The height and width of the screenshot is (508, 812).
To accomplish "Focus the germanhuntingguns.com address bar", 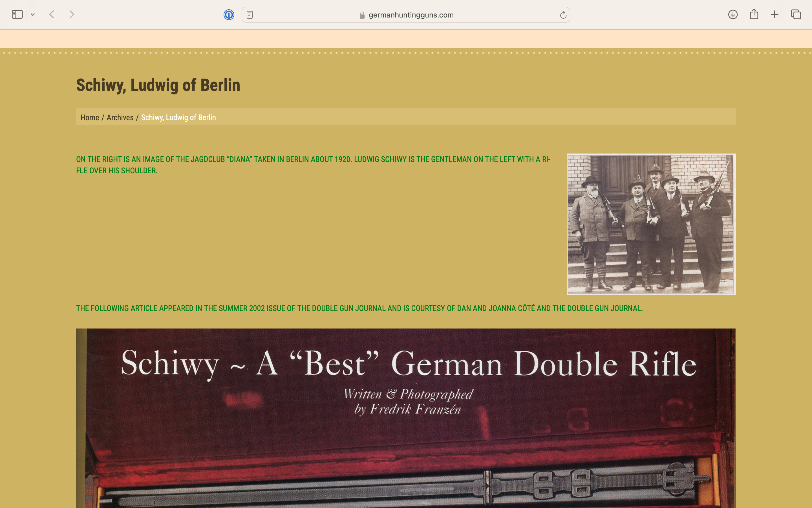I will pos(406,15).
